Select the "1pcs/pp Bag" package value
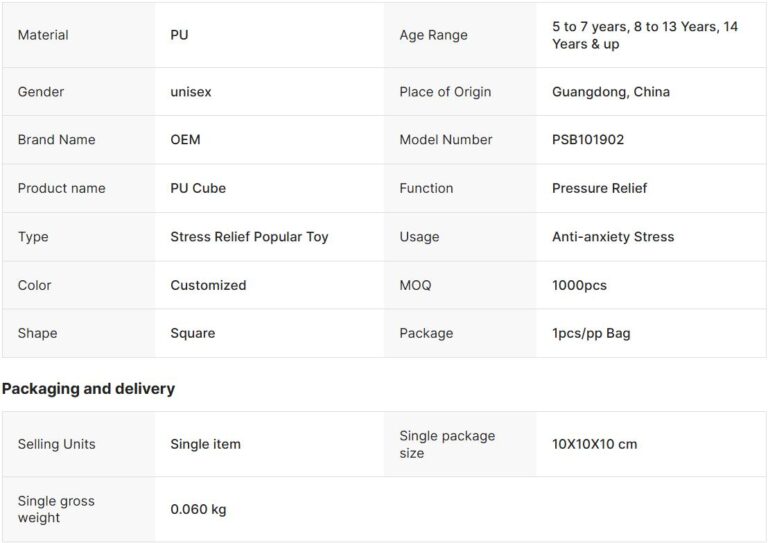 (x=591, y=333)
